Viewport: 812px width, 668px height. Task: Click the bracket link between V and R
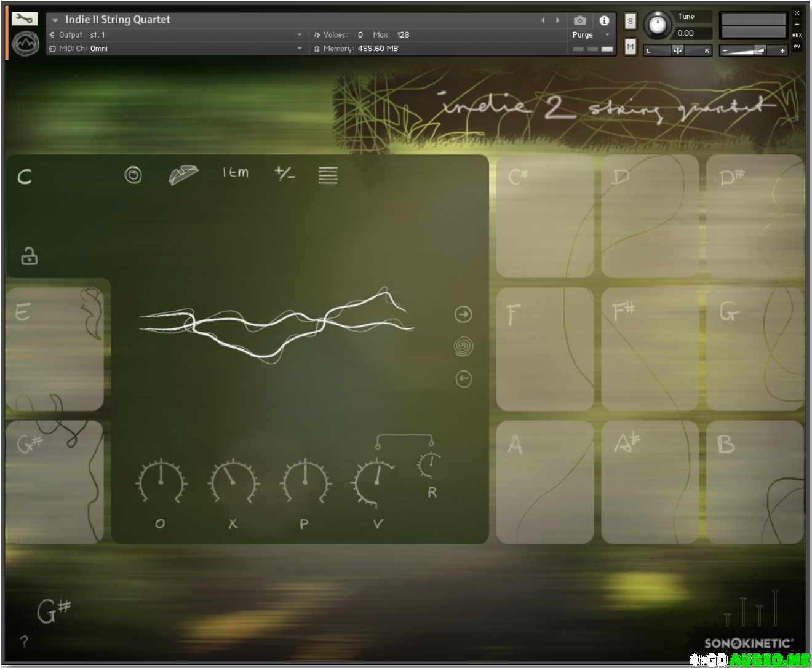(x=404, y=440)
